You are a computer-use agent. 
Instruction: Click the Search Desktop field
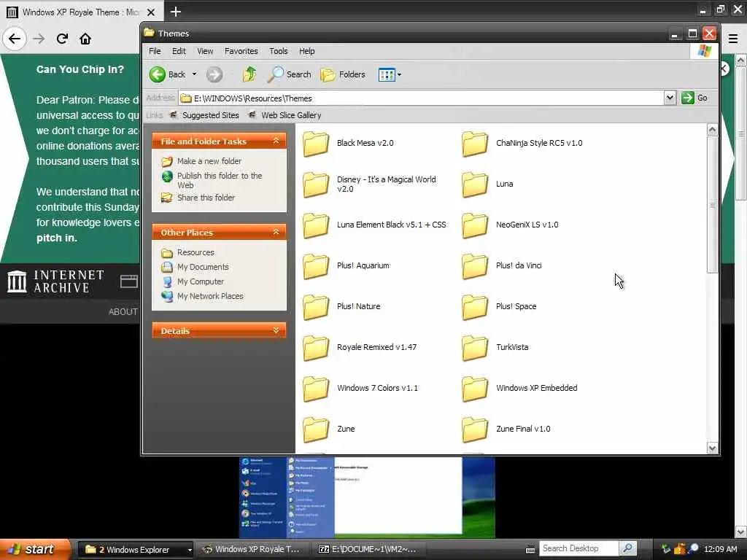(578, 548)
